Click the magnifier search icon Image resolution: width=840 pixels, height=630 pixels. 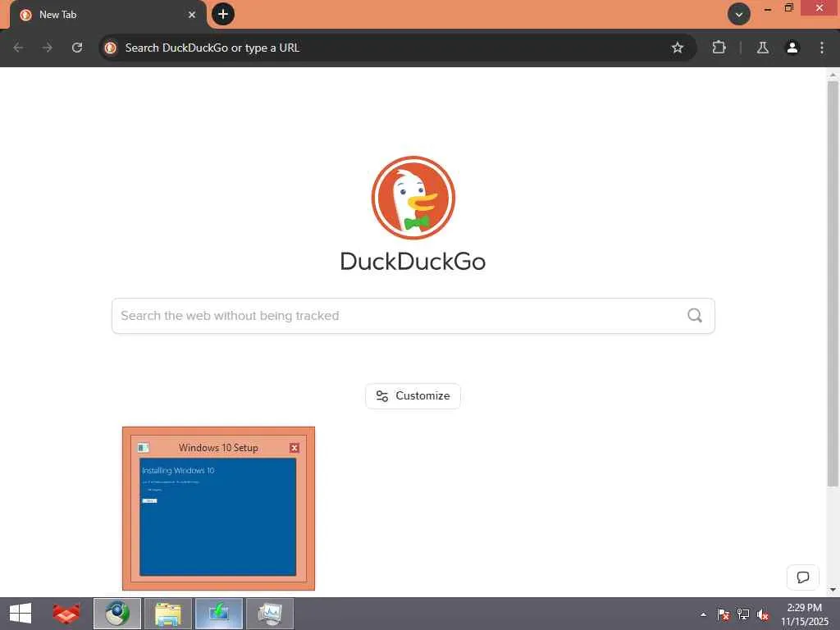[x=695, y=316]
